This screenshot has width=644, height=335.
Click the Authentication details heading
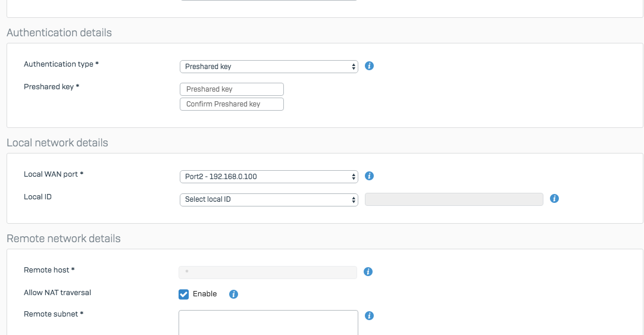[x=59, y=33]
